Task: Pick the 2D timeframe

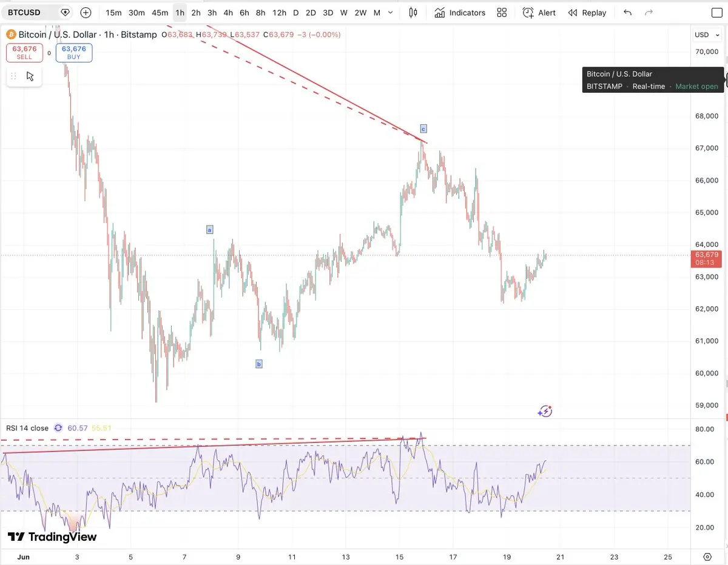Action: click(310, 13)
